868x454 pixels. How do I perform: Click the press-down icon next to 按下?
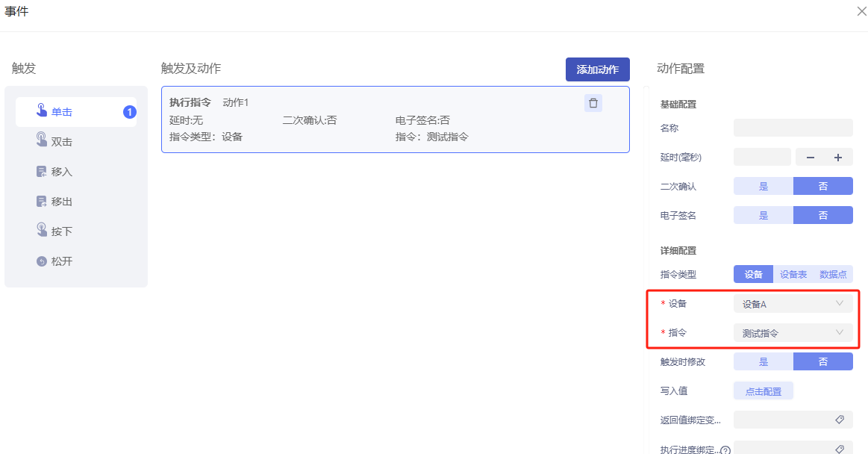coord(42,229)
